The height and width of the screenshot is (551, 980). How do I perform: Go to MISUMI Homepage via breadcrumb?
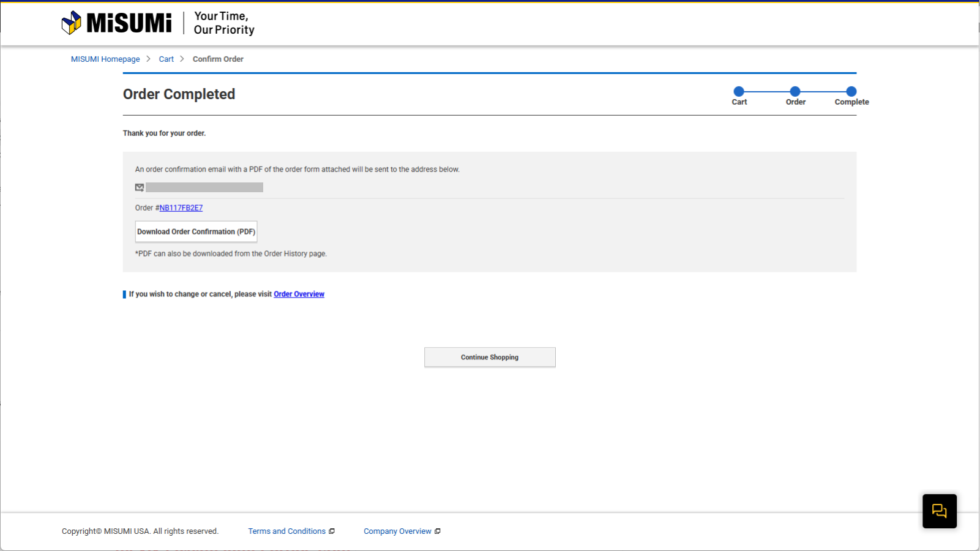[x=105, y=59]
